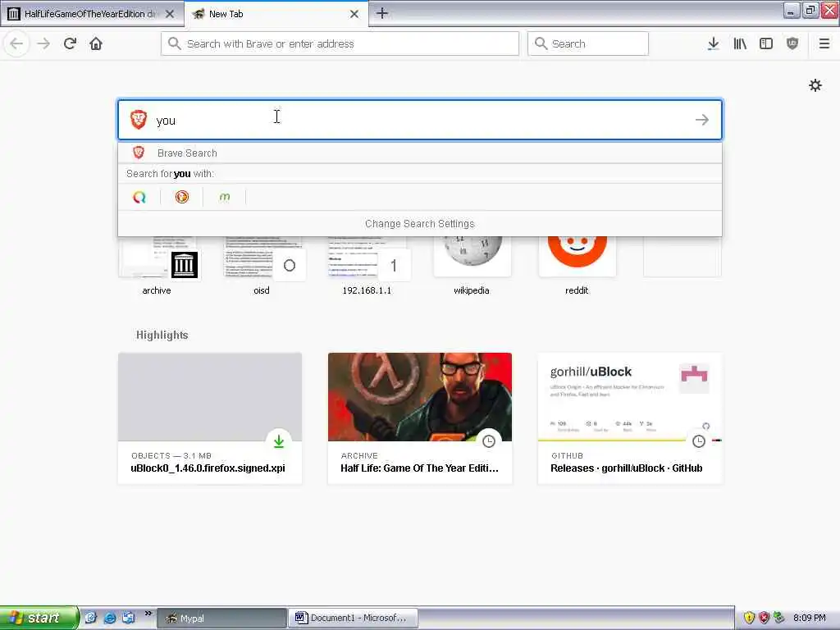This screenshot has height=630, width=840.
Task: Open the uBlock Origin shield icon
Action: [792, 43]
